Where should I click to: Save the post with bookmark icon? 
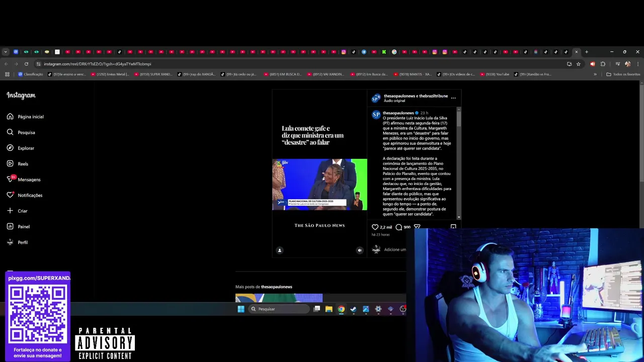click(x=453, y=227)
